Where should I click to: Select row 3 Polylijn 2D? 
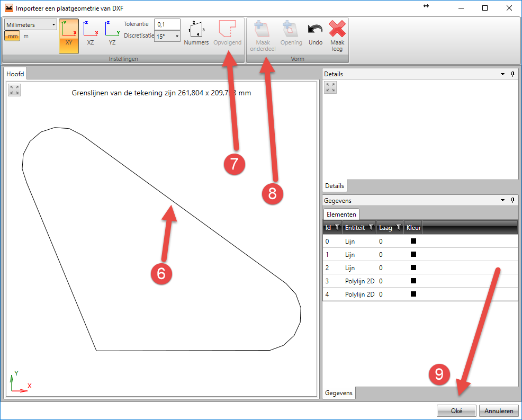click(420, 281)
